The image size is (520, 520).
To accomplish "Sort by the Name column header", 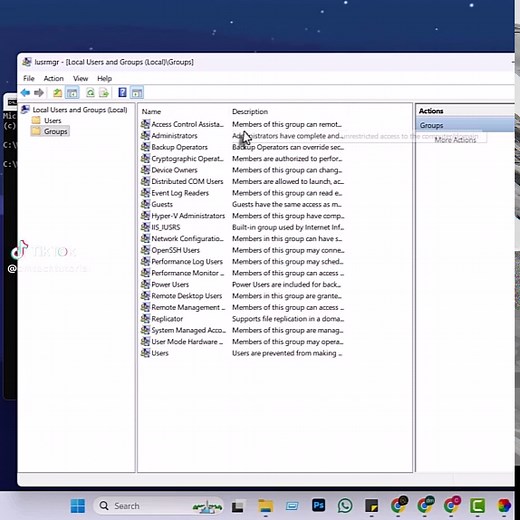I will point(151,111).
